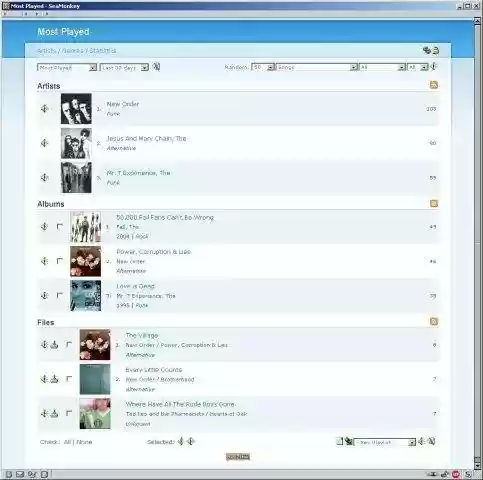
Task: Check The Village file checkbox
Action: pos(69,344)
